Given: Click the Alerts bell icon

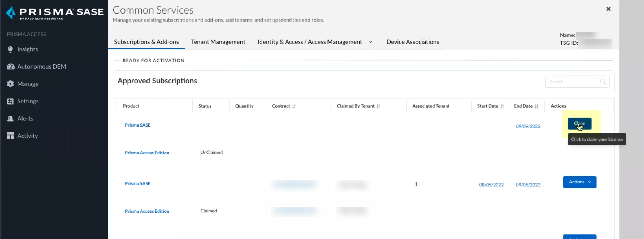Looking at the screenshot, I should pos(10,119).
